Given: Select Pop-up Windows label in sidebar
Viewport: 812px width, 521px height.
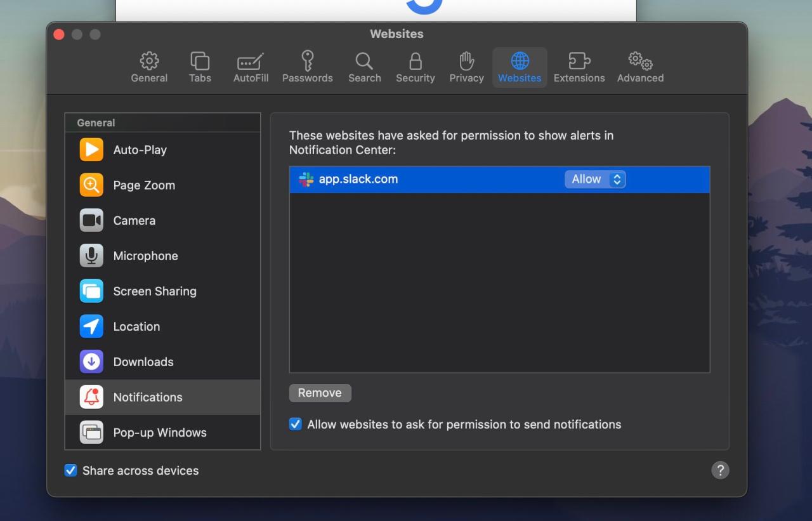Looking at the screenshot, I should coord(160,432).
